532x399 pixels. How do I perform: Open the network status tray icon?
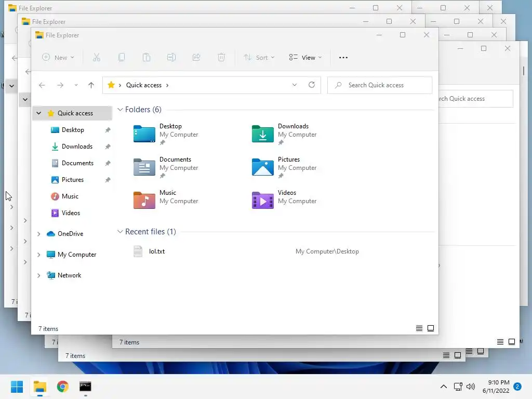458,387
